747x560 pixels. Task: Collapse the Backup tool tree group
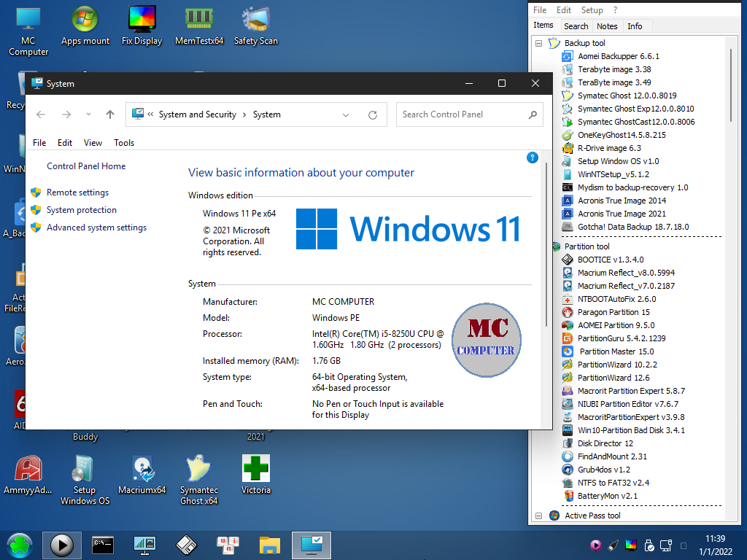(x=539, y=43)
